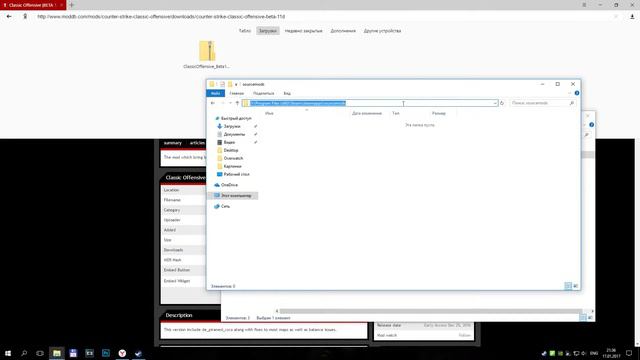Click the ENG language indicator
Screen dimensions: 640x360
(594, 353)
